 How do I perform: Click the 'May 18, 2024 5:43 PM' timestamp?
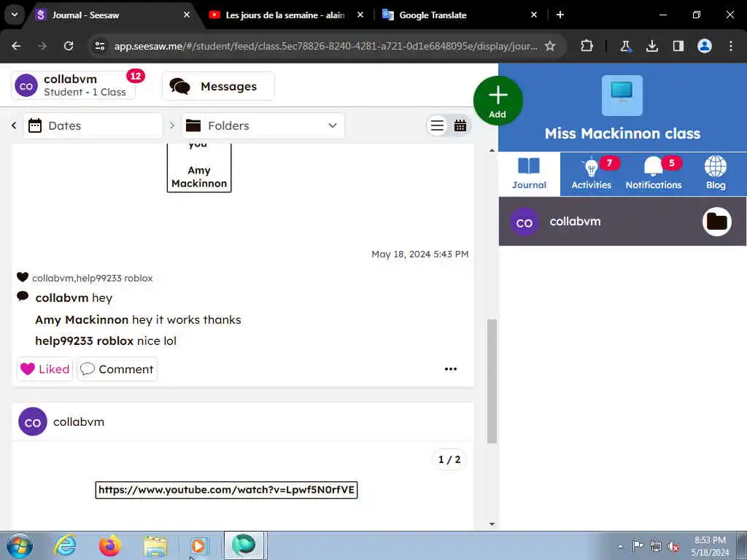click(419, 254)
